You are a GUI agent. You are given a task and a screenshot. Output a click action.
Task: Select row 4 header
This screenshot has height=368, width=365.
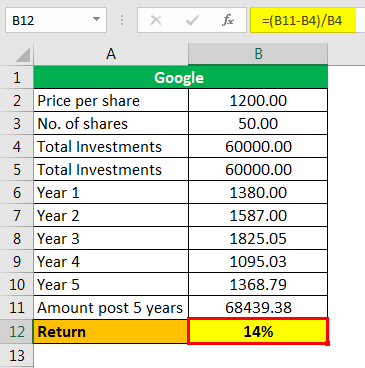click(17, 146)
